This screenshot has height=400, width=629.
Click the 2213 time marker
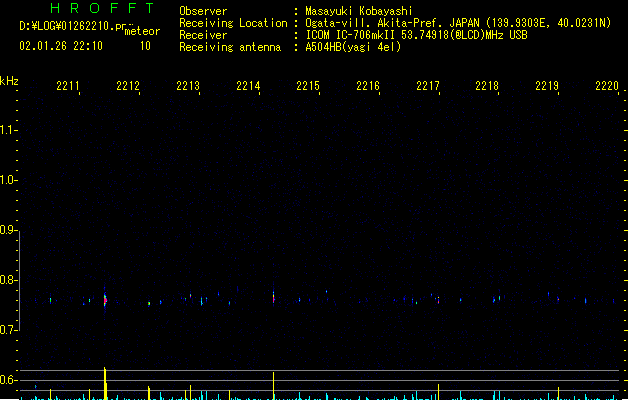[x=188, y=86]
